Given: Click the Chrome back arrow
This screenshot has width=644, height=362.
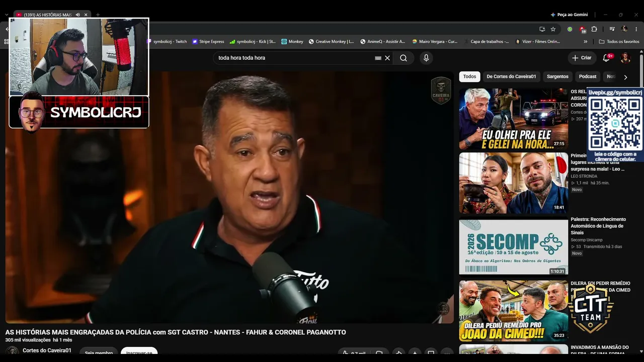Looking at the screenshot, I should 7,29.
